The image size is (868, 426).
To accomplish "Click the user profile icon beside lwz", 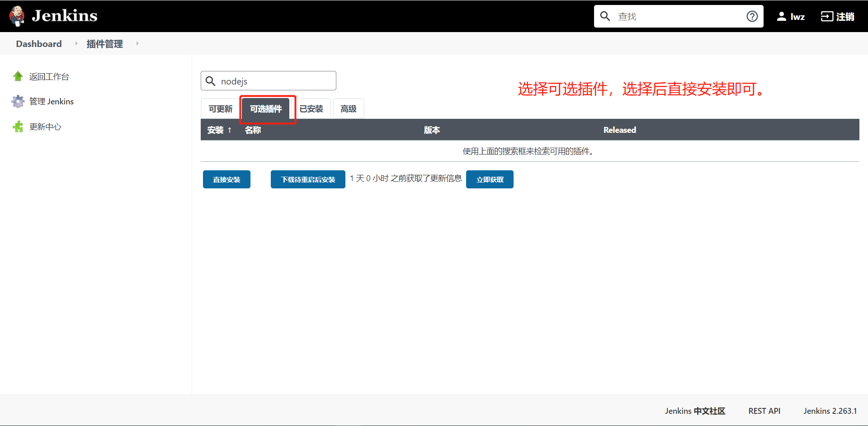I will (x=781, y=16).
